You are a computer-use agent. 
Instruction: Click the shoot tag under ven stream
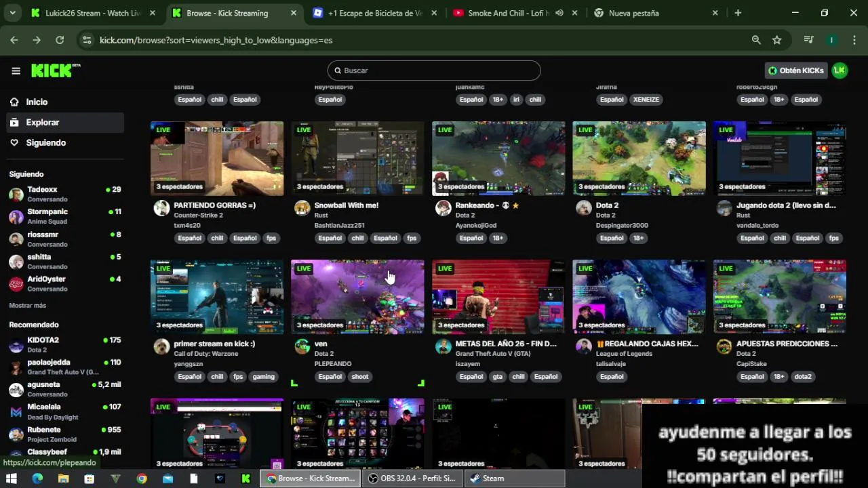pos(360,377)
